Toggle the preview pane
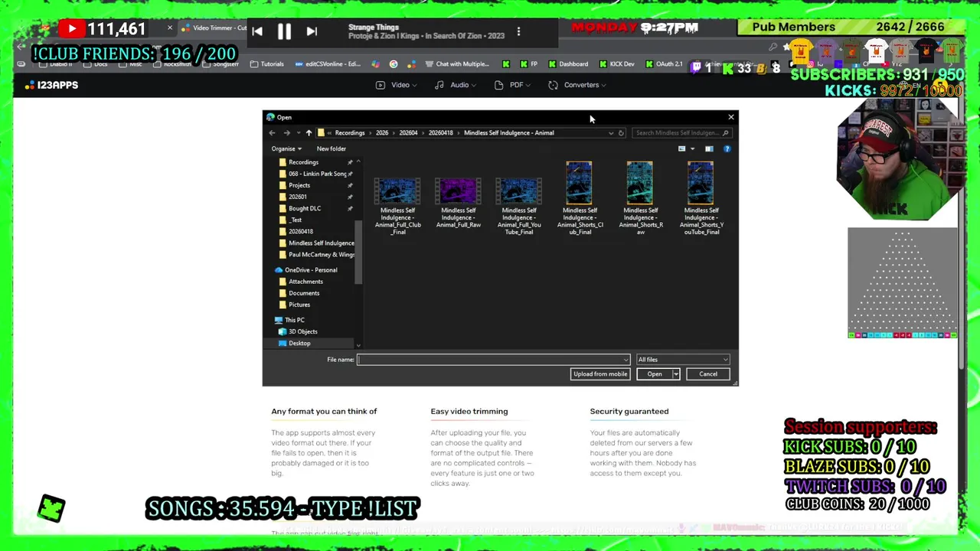980x551 pixels. tap(709, 148)
